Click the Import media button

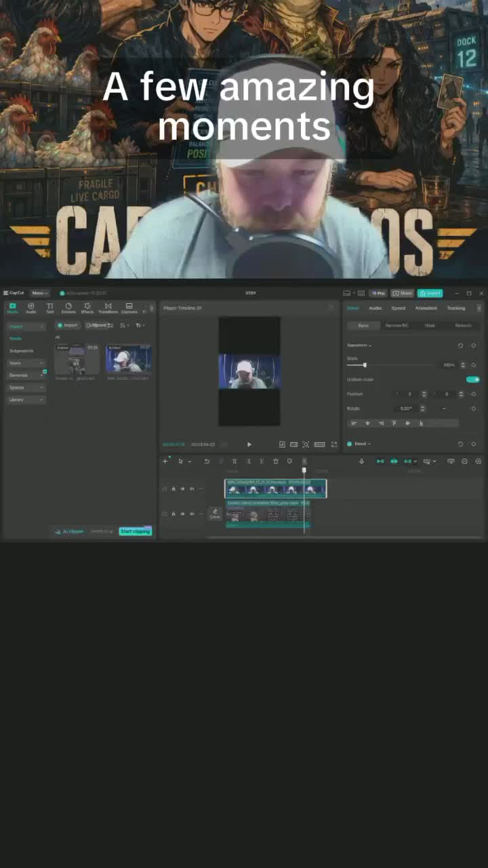[67, 325]
